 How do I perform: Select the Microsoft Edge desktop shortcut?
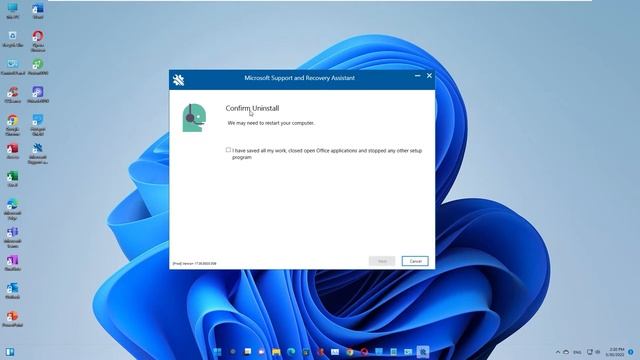click(x=13, y=209)
